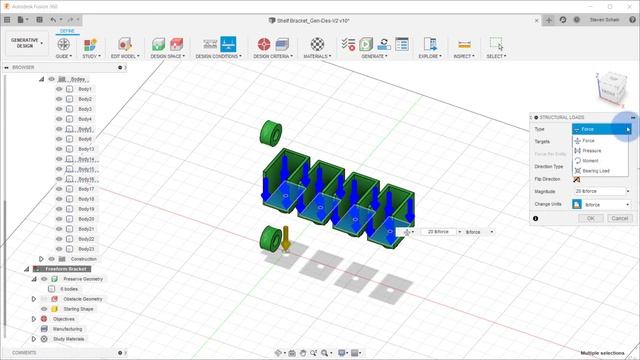Click the Objectives target icon
The image size is (640, 360).
click(x=264, y=44)
